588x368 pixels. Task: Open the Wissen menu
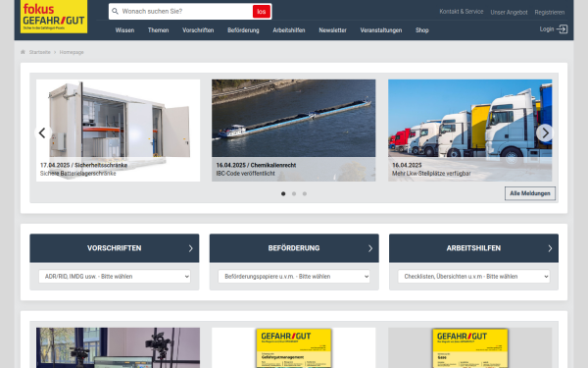[124, 30]
